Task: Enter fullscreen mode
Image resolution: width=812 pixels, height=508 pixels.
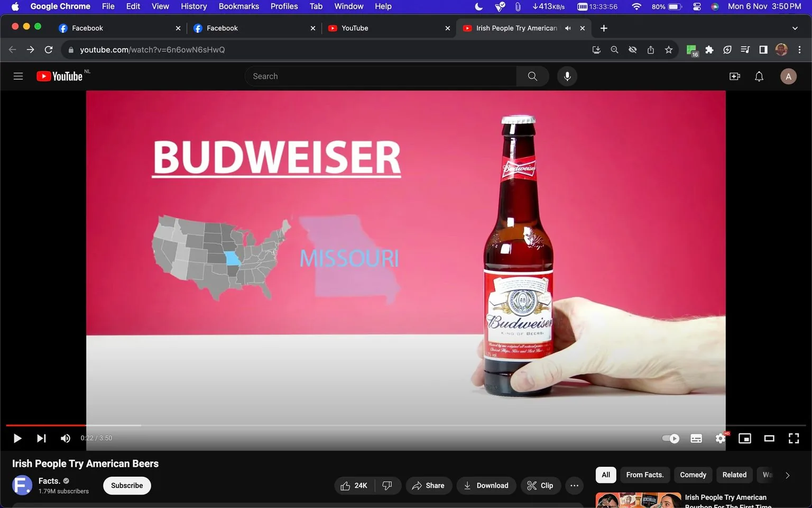Action: tap(793, 438)
